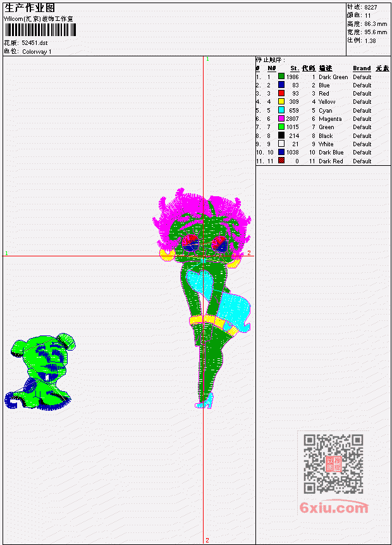392x545 pixels.
Task: Click the N# column header
Action: (x=271, y=68)
